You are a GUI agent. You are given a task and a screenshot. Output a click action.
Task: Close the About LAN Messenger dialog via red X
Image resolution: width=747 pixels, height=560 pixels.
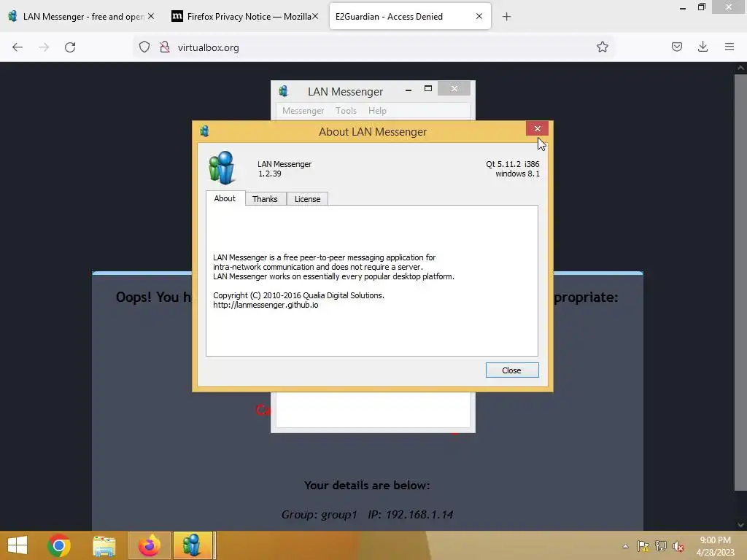pos(537,128)
